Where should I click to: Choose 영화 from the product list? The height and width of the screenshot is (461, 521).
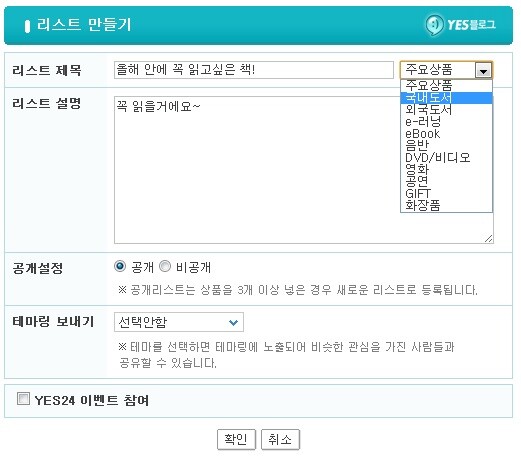(x=446, y=169)
